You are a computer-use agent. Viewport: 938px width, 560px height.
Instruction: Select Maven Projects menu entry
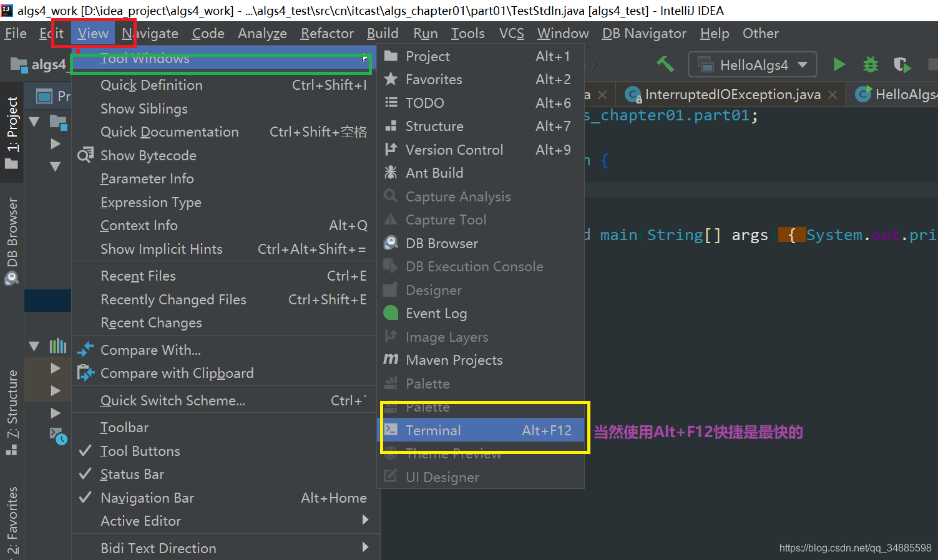click(x=481, y=360)
